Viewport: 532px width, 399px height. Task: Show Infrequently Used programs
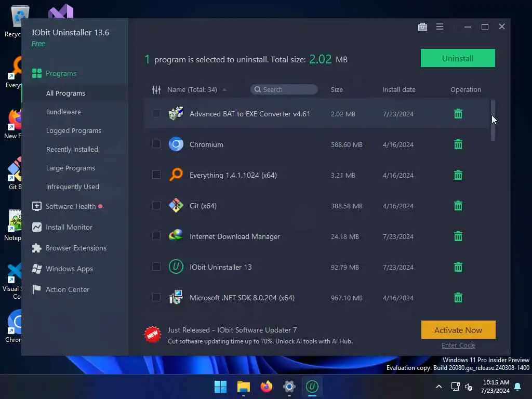pyautogui.click(x=73, y=187)
